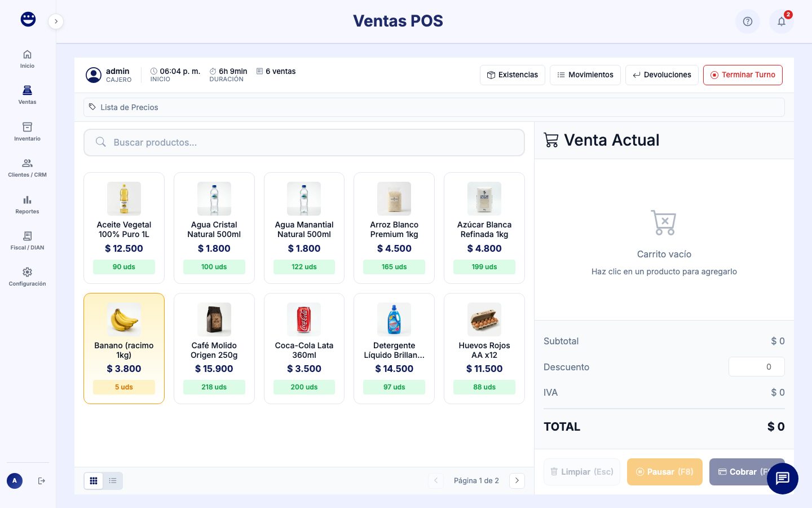Open the notifications bell with 2 alerts
Screen dimensions: 812x508
pos(782,21)
